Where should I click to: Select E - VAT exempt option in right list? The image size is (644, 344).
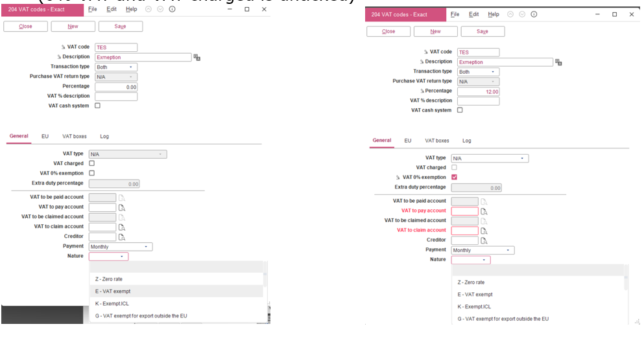tap(538, 294)
